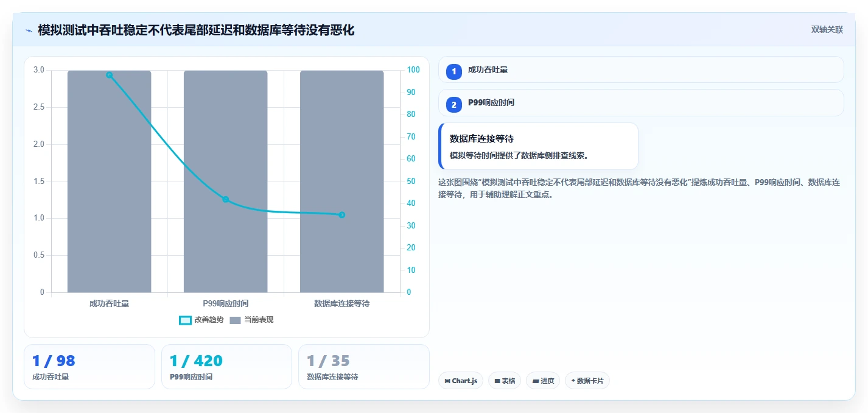
Task: Click the right axis value 100
Action: (x=413, y=70)
